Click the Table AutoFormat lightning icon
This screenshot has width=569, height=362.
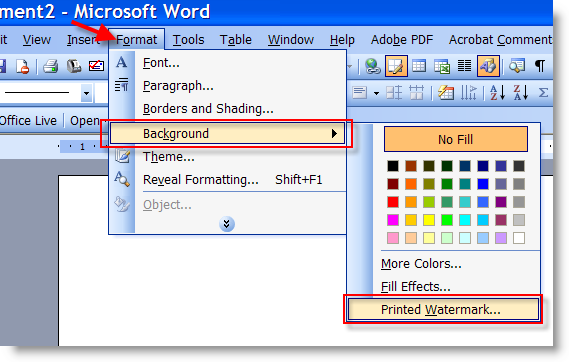click(x=446, y=93)
